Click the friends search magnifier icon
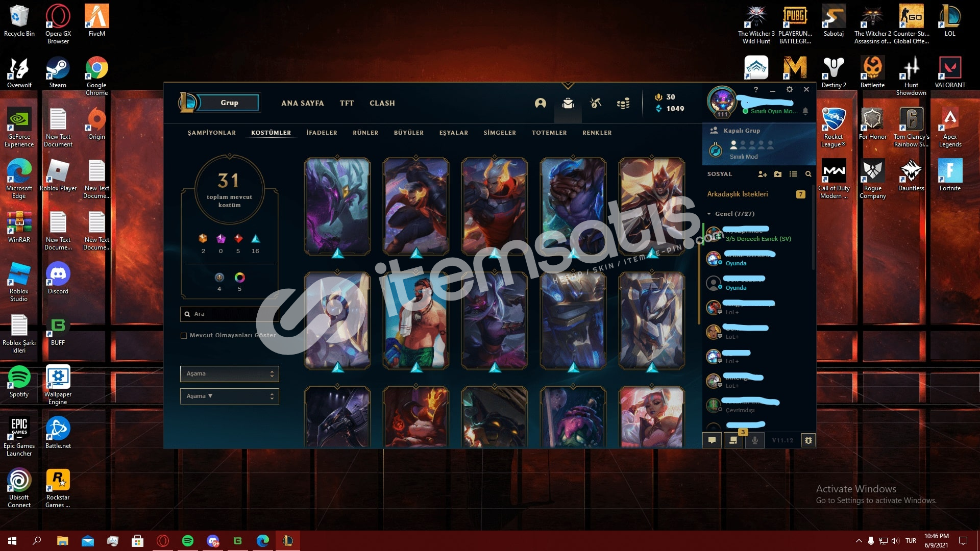Screen dimensions: 980x551 pos(808,174)
